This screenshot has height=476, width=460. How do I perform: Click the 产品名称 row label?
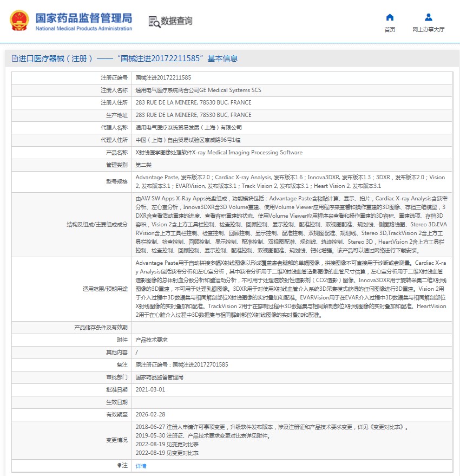coord(117,152)
